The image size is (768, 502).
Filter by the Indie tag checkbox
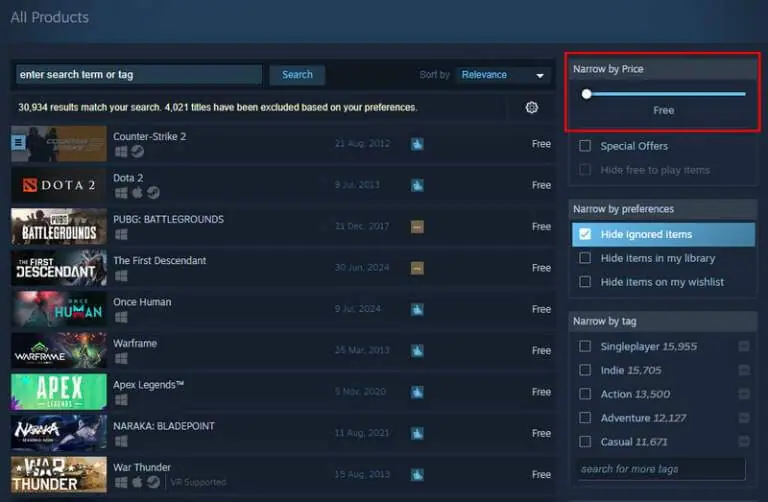(585, 370)
